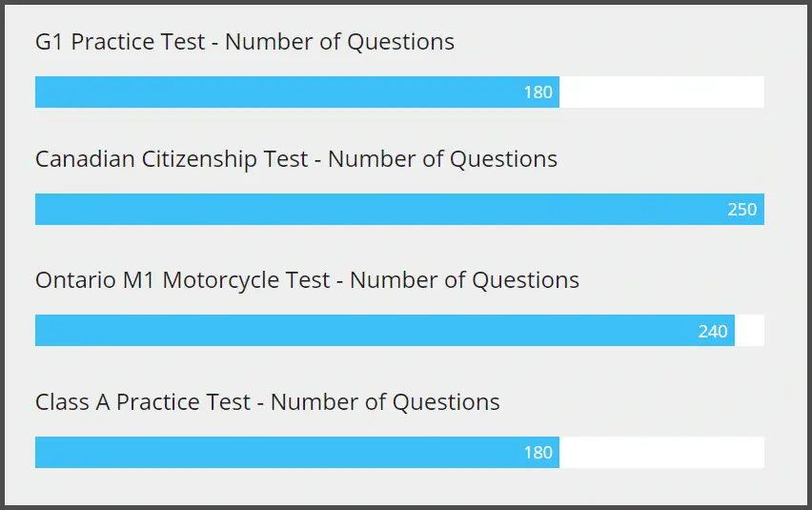812x510 pixels.
Task: Click the Class A Practice Test blue bar
Action: coord(297,453)
